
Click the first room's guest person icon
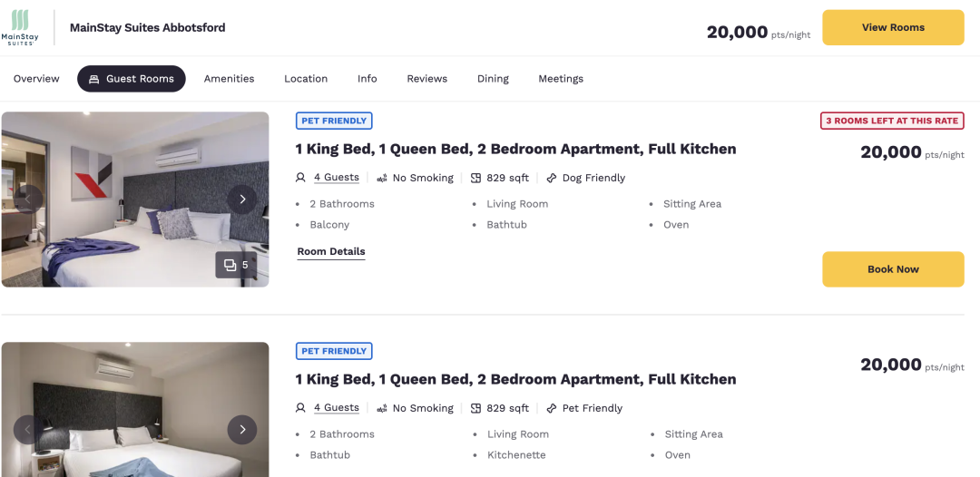[x=300, y=178]
